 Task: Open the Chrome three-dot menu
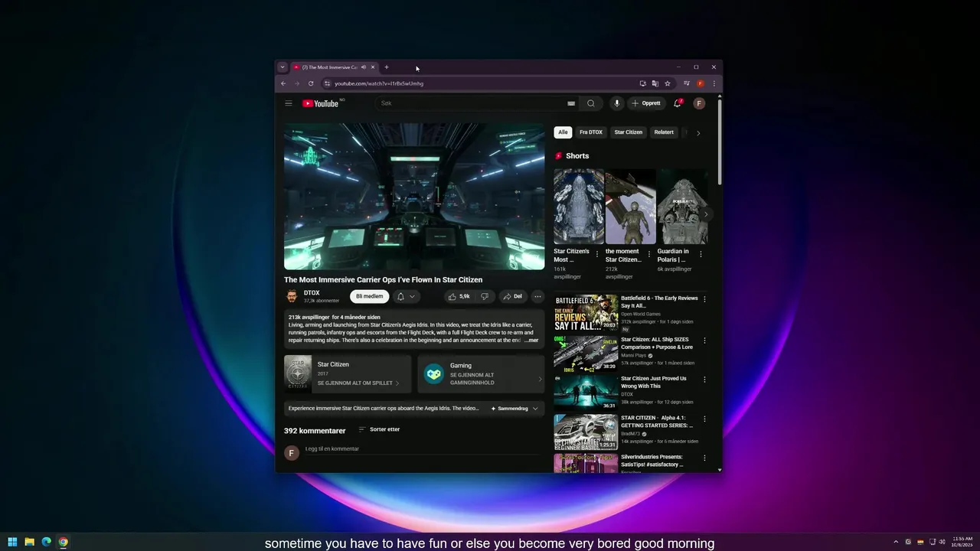pos(714,83)
